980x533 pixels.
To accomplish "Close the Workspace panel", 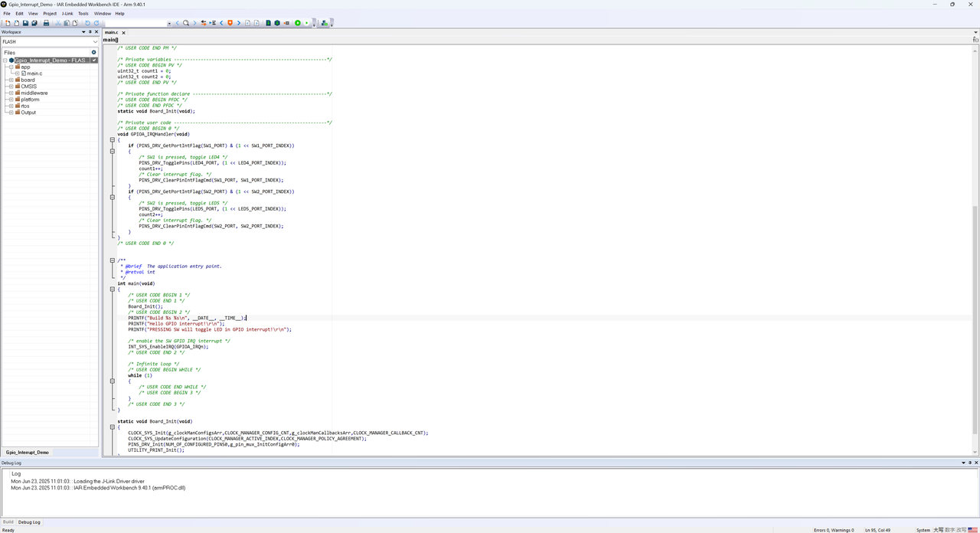I will click(96, 32).
